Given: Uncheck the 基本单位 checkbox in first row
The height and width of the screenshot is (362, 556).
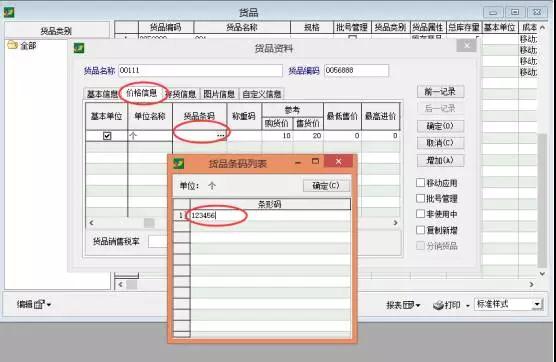Looking at the screenshot, I should [x=107, y=136].
